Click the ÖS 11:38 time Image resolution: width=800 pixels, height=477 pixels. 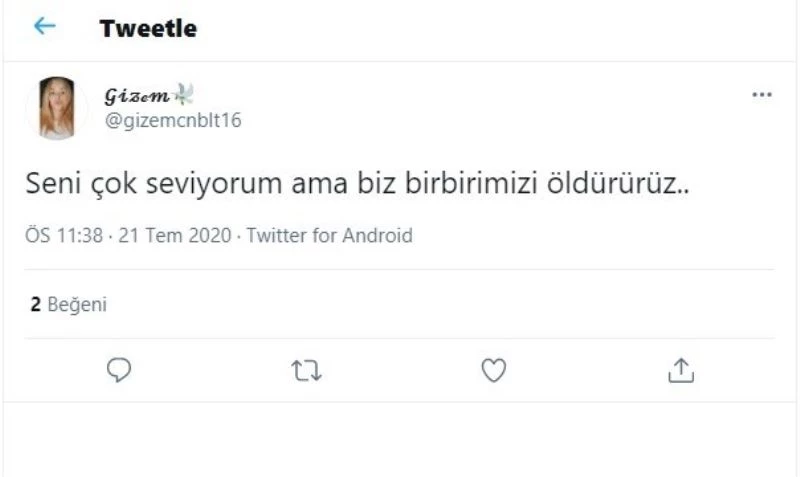(64, 236)
